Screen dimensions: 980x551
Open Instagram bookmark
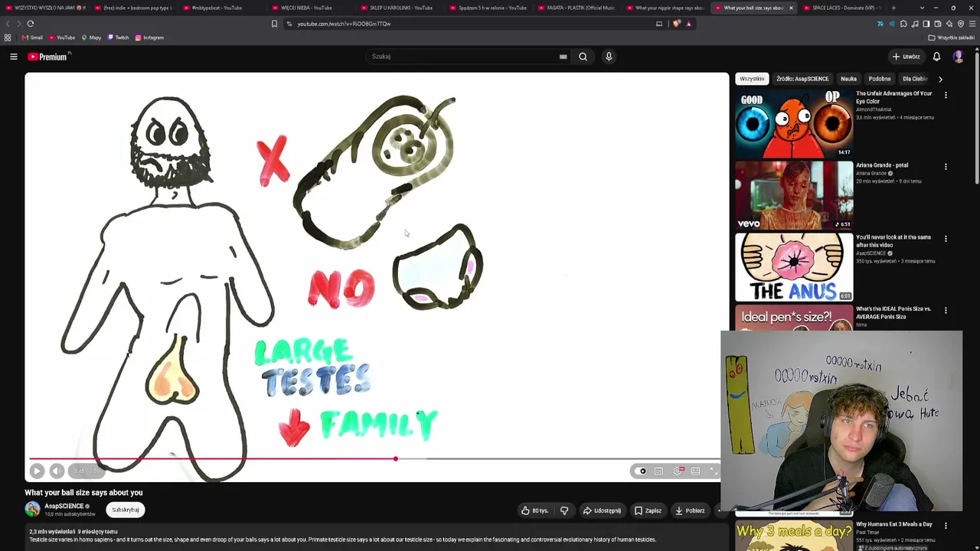tap(149, 37)
